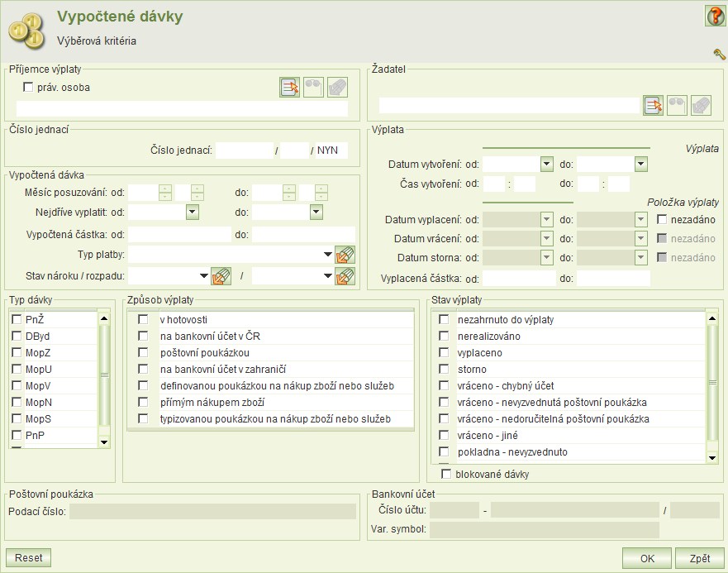Enable the v hotovosti payment method
728x573 pixels.
[144, 319]
